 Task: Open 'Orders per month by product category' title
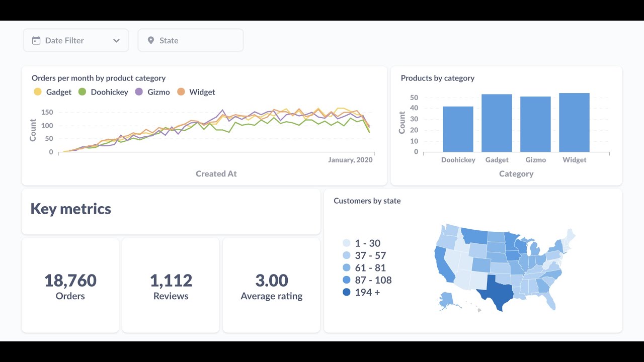99,78
